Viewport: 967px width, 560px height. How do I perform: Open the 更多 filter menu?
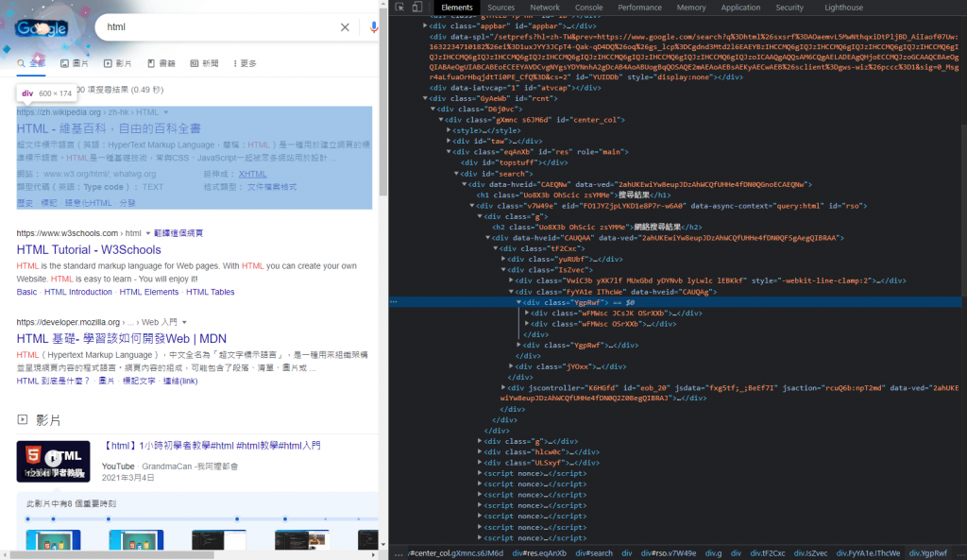tap(245, 63)
